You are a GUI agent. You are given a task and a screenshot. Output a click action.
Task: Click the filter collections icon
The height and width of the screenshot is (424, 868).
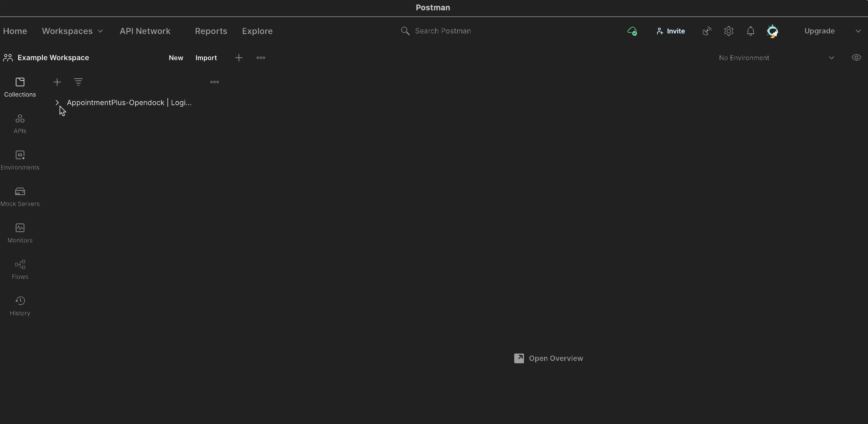78,82
